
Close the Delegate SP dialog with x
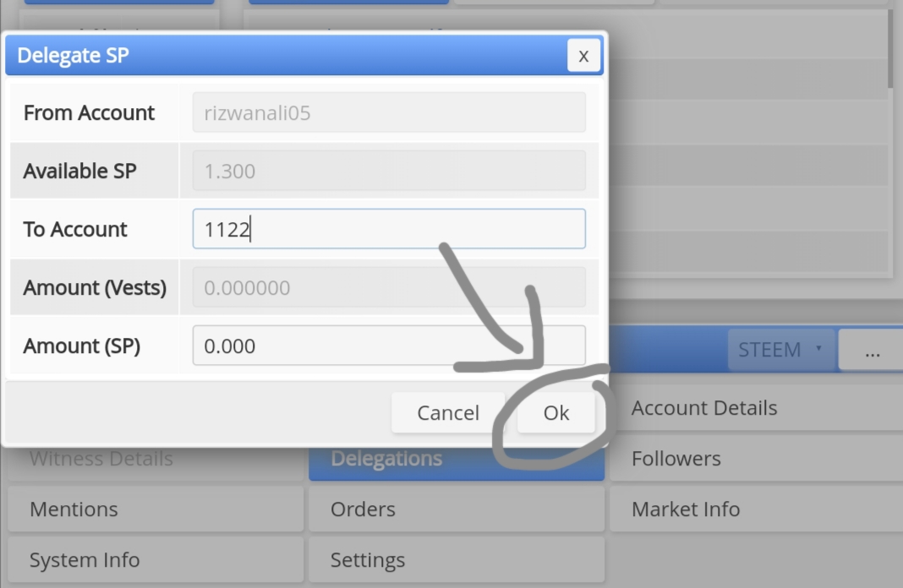(583, 55)
